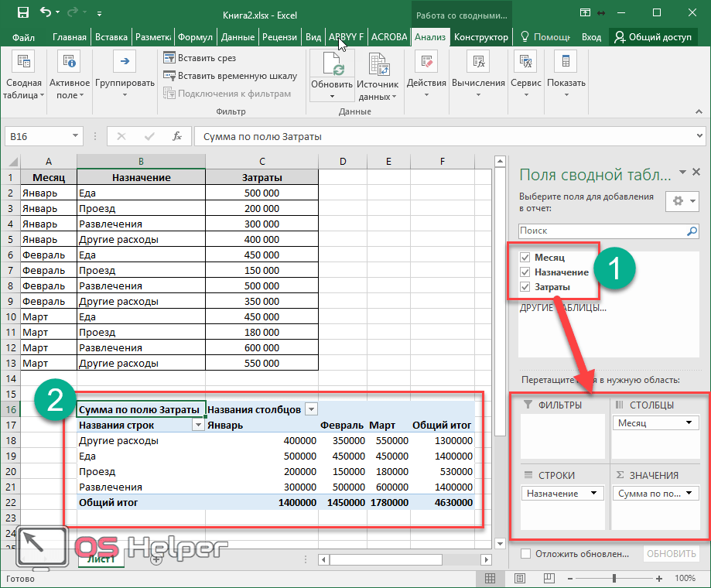Open Названия строк filter dropdown

[x=198, y=425]
